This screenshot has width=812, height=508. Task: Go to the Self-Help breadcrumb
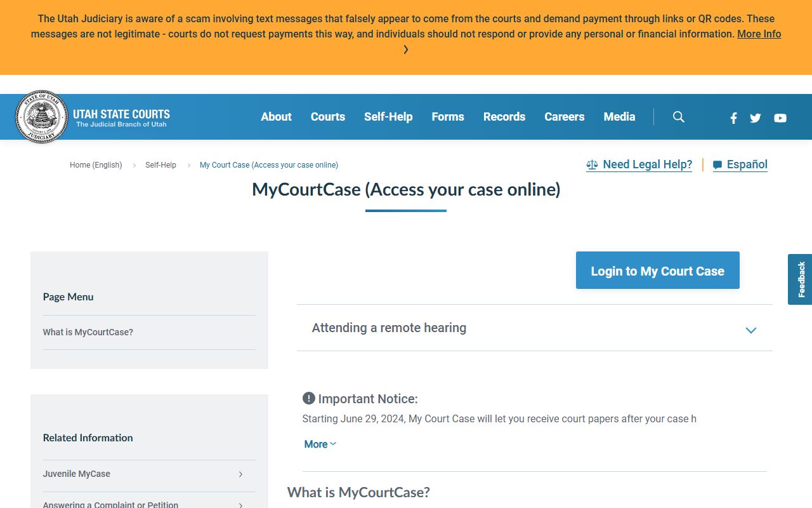pos(160,165)
